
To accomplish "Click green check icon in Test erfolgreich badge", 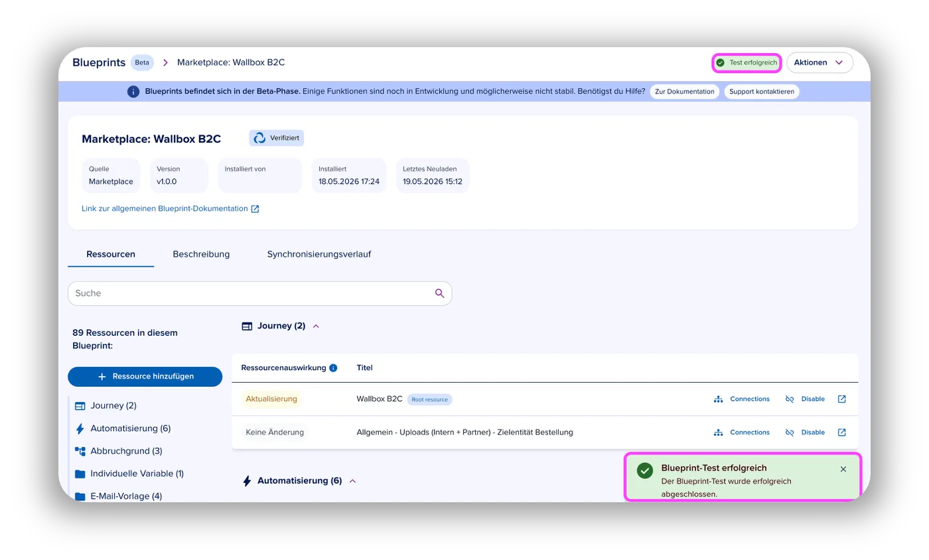I will [x=720, y=62].
